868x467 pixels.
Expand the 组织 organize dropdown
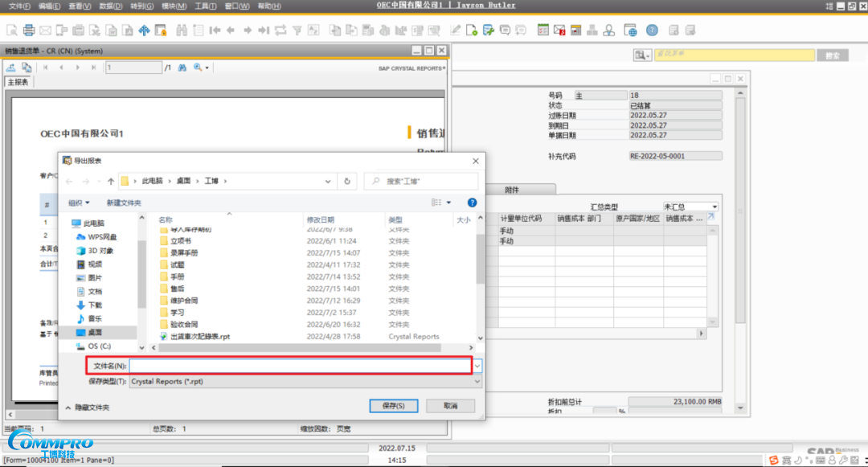[x=79, y=203]
